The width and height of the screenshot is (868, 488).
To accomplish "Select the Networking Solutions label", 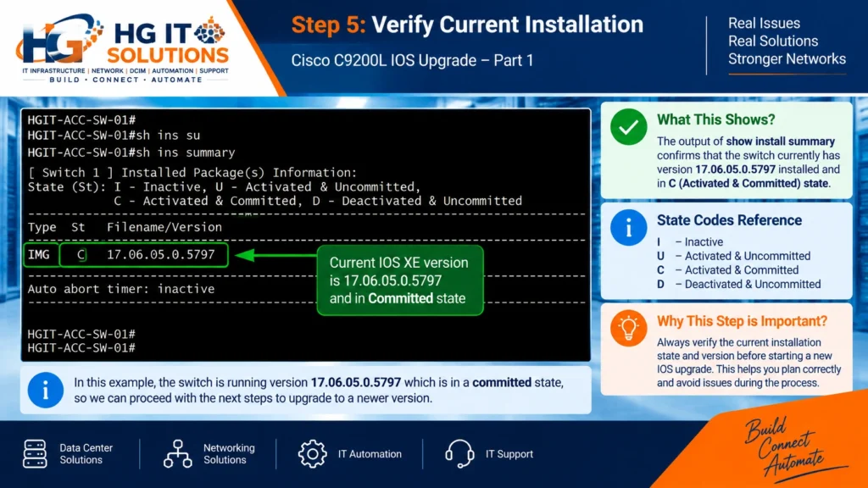I will (x=229, y=454).
